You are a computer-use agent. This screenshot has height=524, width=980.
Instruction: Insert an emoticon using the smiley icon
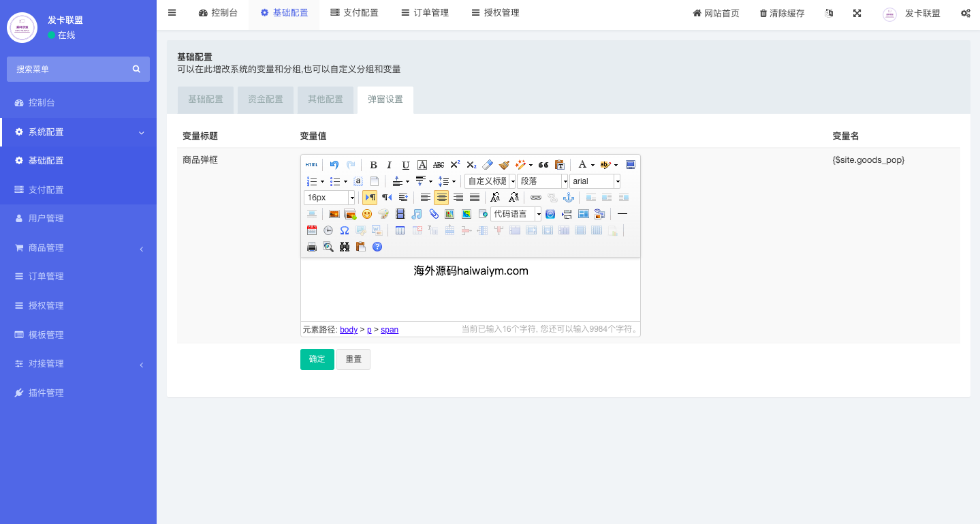tap(367, 214)
